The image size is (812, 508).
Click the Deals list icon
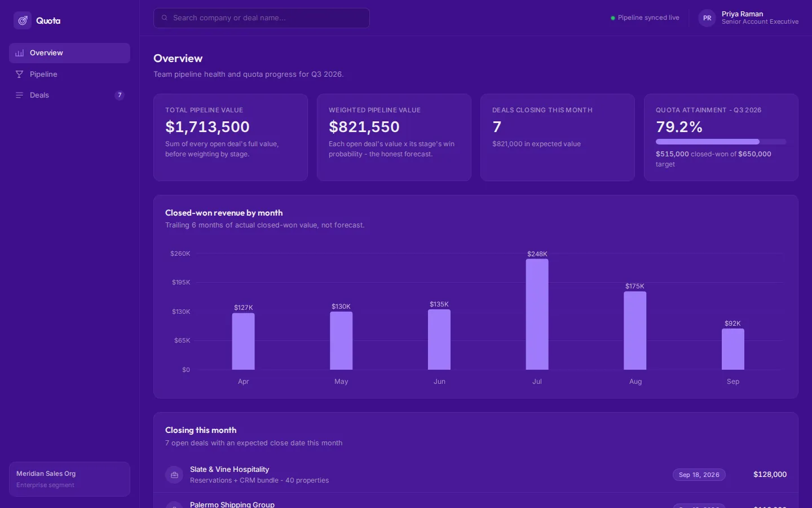click(x=20, y=95)
